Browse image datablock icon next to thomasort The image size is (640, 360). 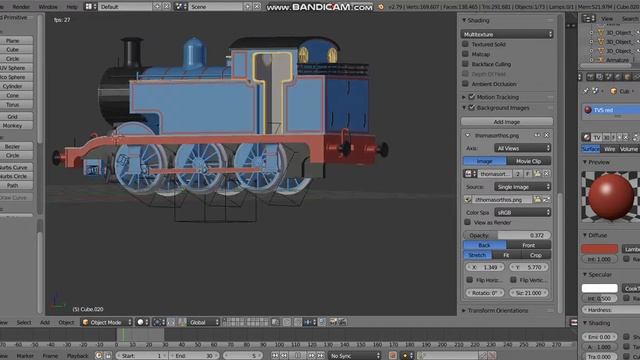coord(470,174)
